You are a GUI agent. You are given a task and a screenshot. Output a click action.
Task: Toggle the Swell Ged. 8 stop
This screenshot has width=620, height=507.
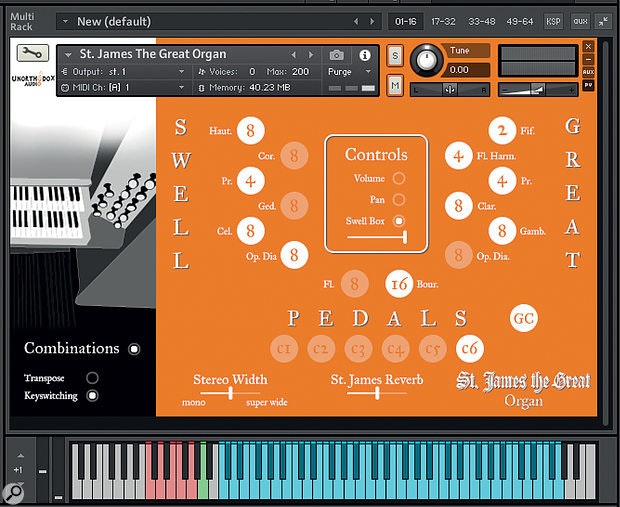coord(294,206)
